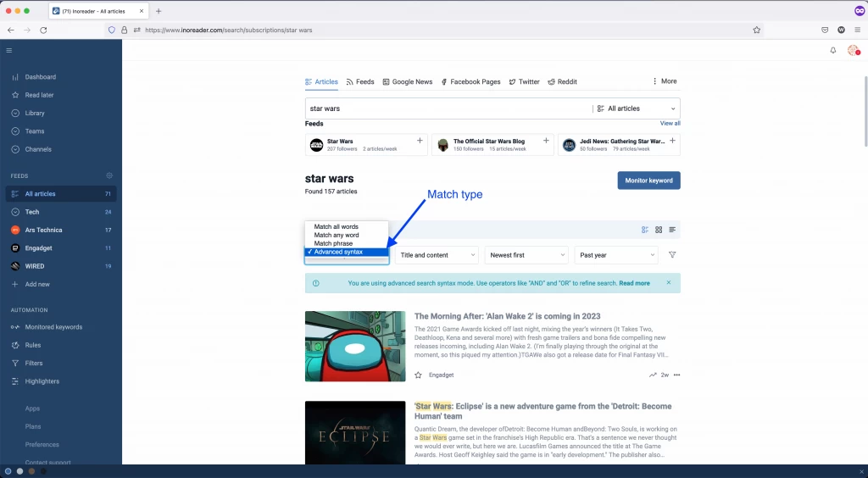The width and height of the screenshot is (868, 478).
Task: Open the More options menu
Action: tap(665, 81)
